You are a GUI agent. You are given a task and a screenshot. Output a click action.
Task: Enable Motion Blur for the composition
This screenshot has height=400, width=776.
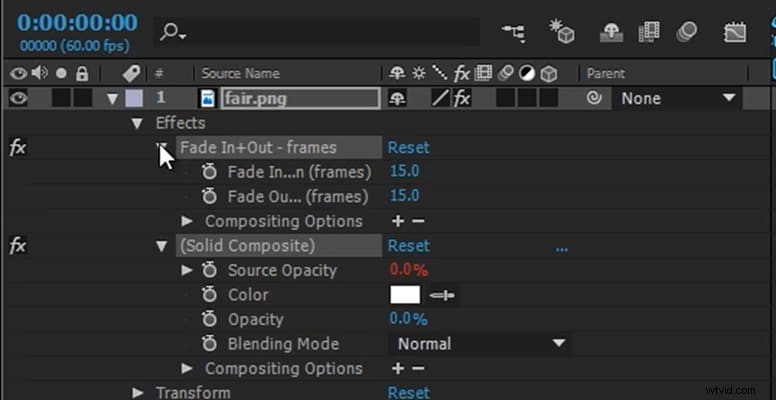pyautogui.click(x=686, y=31)
